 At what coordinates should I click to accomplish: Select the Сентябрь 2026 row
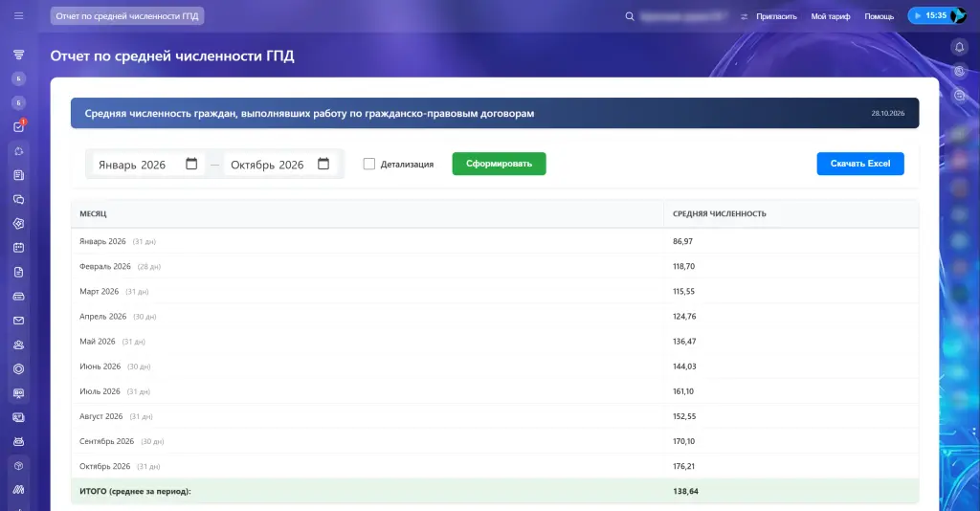point(495,441)
